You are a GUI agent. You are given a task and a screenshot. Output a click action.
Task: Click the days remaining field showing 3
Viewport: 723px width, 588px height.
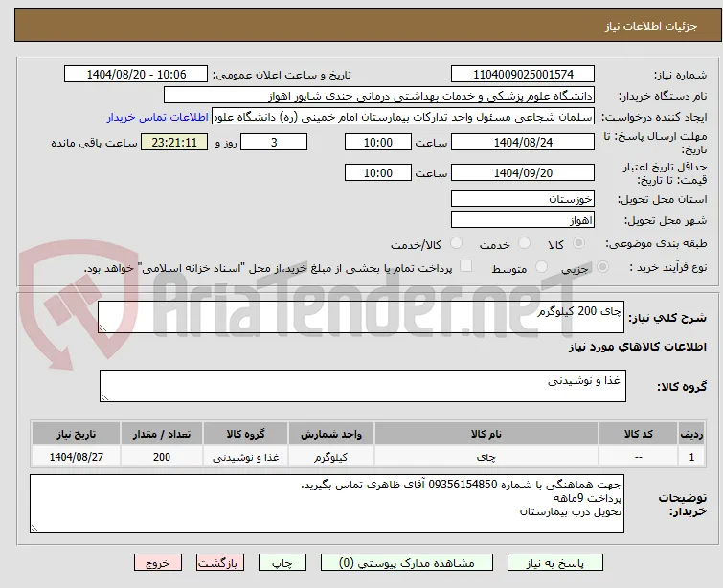pos(274,142)
